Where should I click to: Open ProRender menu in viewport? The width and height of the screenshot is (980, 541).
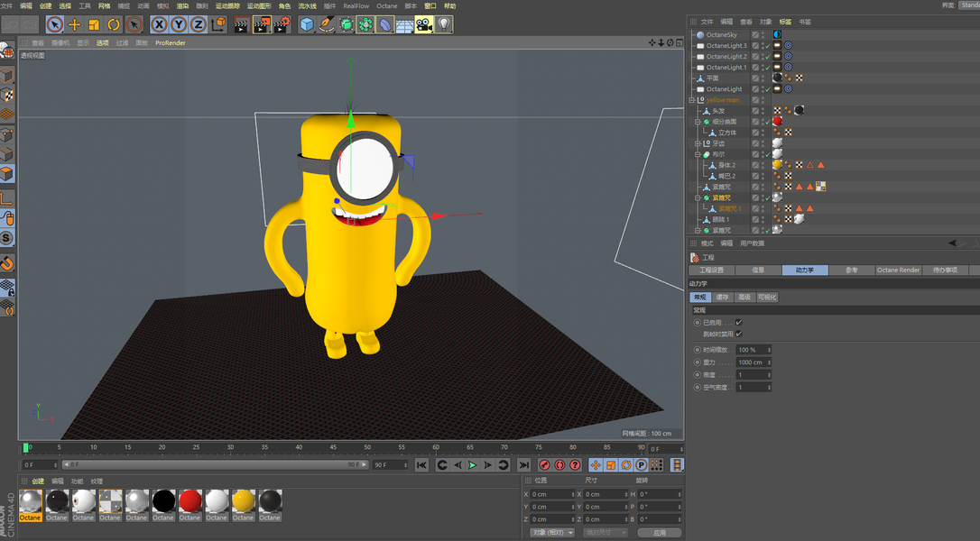coord(170,43)
